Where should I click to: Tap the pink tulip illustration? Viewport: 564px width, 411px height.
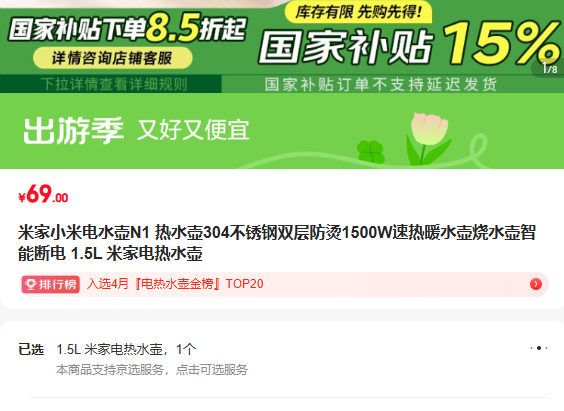click(x=429, y=138)
